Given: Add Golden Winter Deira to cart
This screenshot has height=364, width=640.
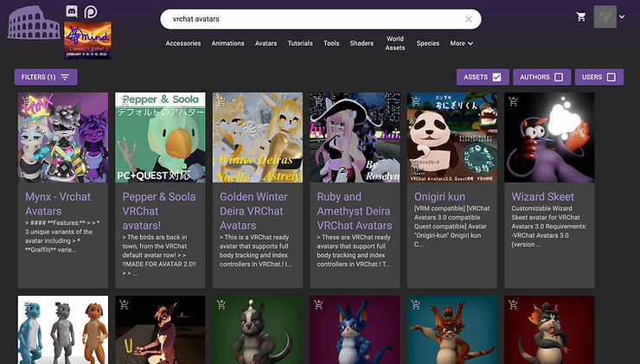Looking at the screenshot, I should click(221, 100).
